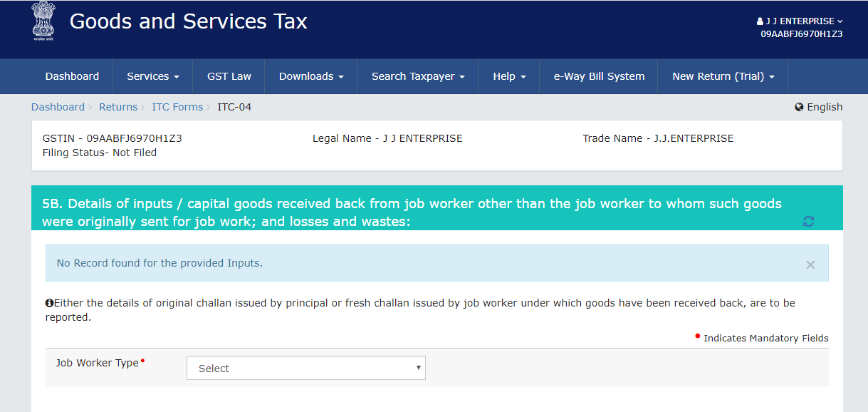Image resolution: width=868 pixels, height=412 pixels.
Task: Expand the Help menu
Action: click(509, 76)
